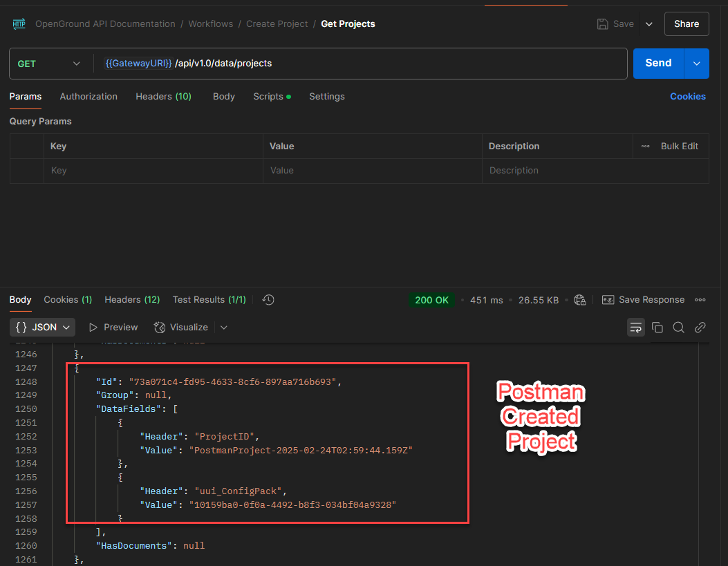
Task: Click the "uui_ConfigPack" header value
Action: 239,491
